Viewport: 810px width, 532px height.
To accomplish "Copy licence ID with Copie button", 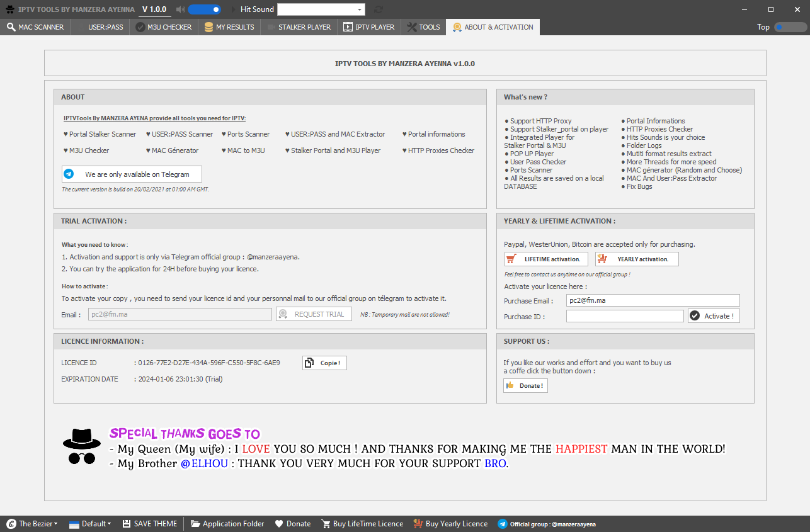I will tap(324, 363).
